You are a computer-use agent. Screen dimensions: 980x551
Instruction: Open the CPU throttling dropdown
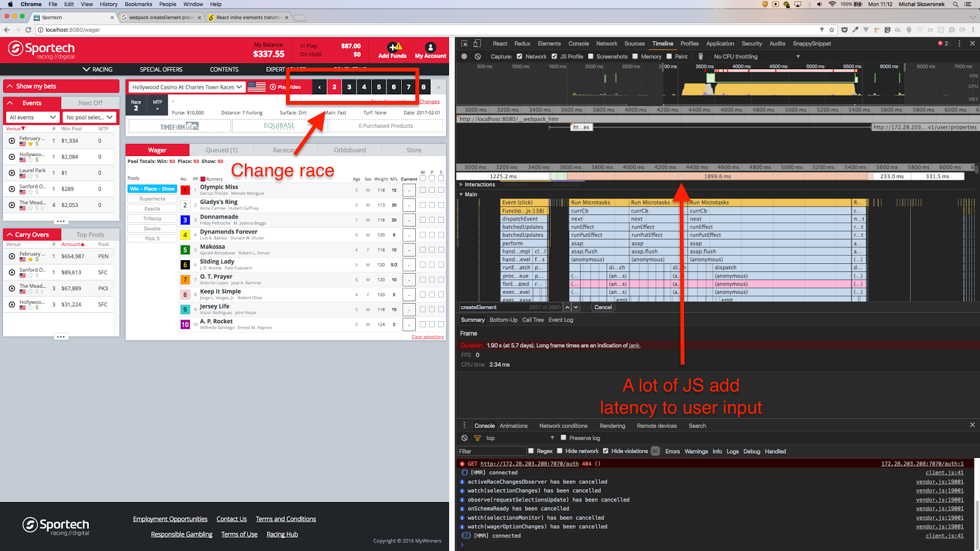click(x=756, y=56)
